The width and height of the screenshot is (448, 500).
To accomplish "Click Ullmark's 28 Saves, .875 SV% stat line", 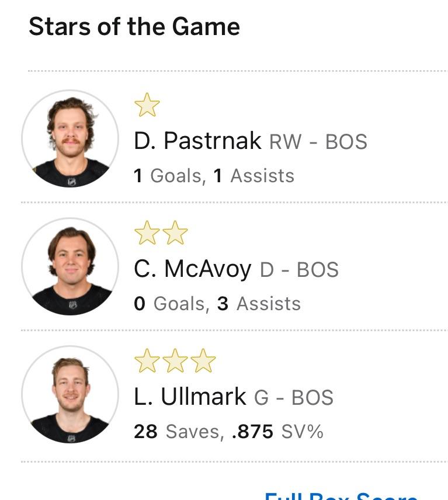I will click(x=228, y=432).
